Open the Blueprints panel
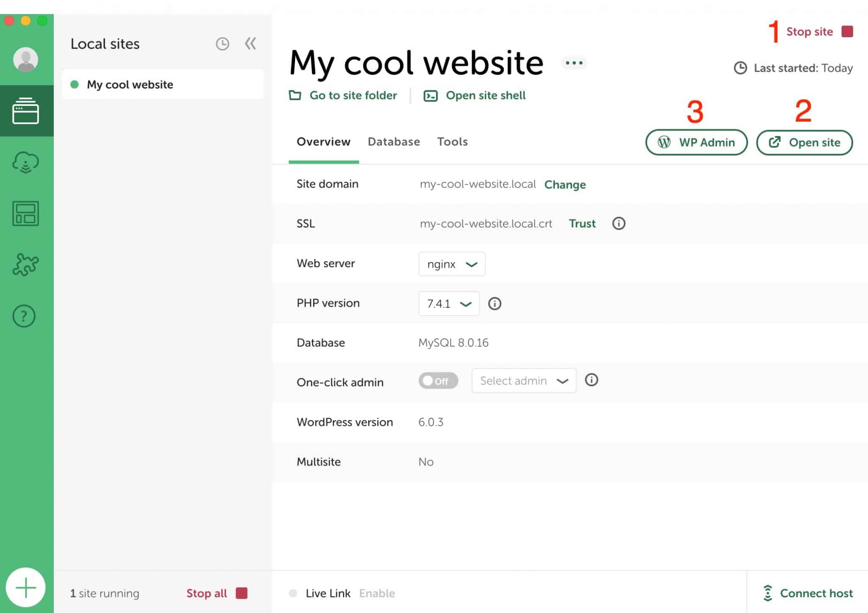Viewport: 868px width, 613px height. point(26,214)
